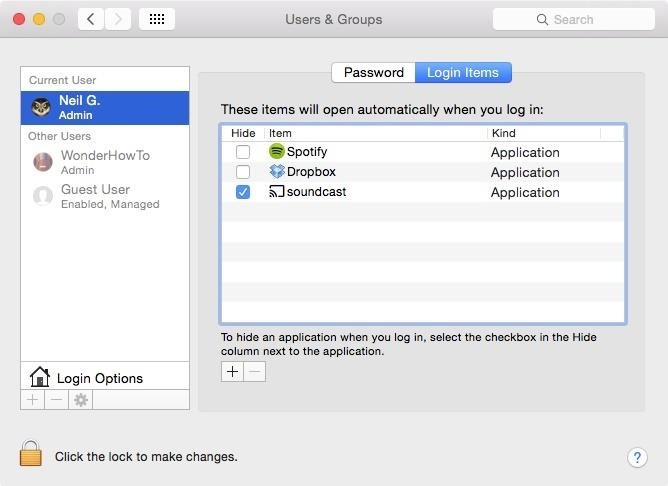Close the window with red button
The width and height of the screenshot is (668, 486).
tap(19, 19)
